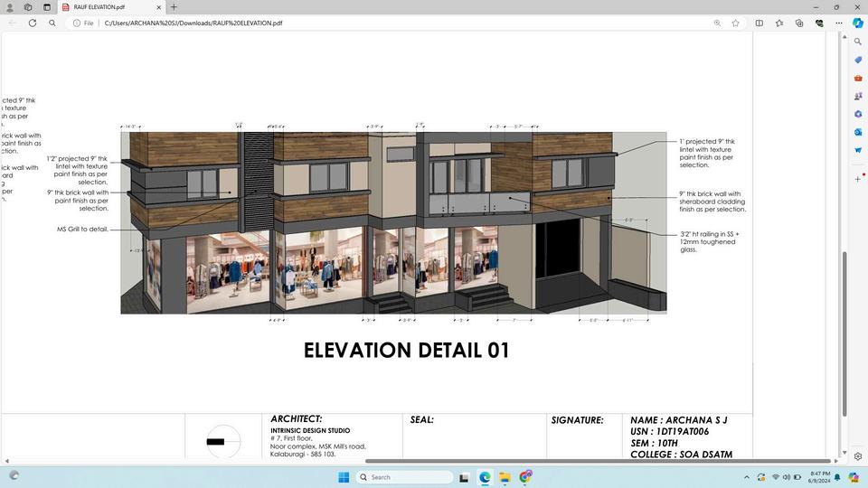
Task: Click the '3'2" ht railing in SS' annotation
Action: [x=710, y=242]
